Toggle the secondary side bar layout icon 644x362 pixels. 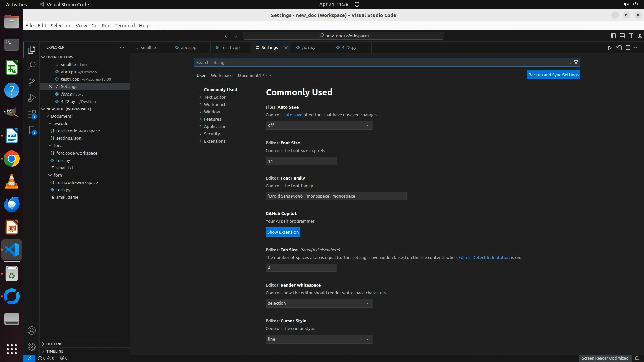point(631,36)
